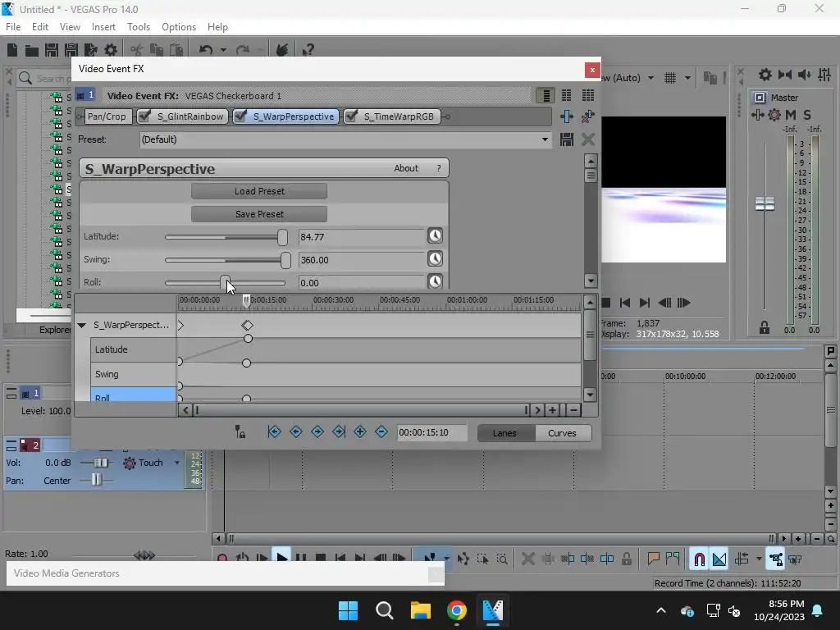Click the Play button in transport bar
The image size is (840, 630).
point(281,557)
